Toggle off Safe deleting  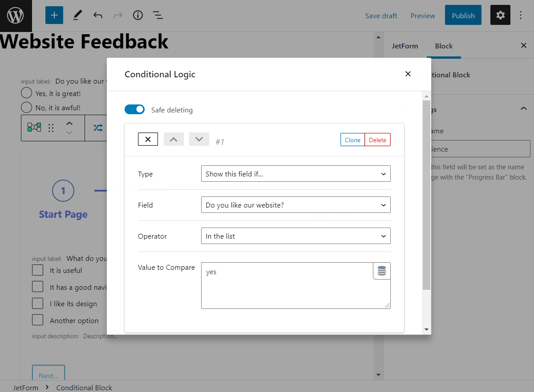(x=134, y=109)
